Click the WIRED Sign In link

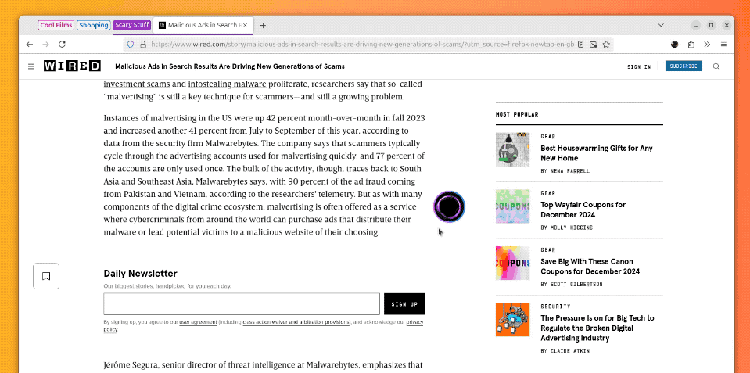[x=639, y=67]
